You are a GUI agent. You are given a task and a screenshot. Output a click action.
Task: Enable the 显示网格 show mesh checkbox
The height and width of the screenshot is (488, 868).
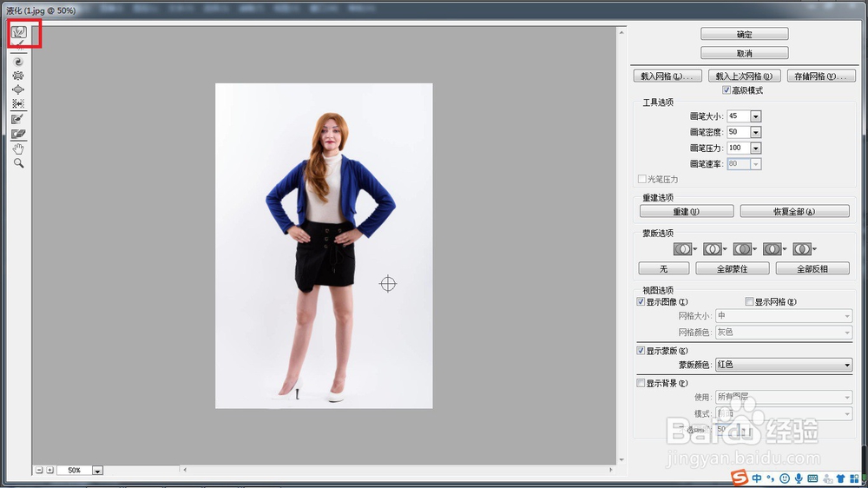pyautogui.click(x=749, y=302)
